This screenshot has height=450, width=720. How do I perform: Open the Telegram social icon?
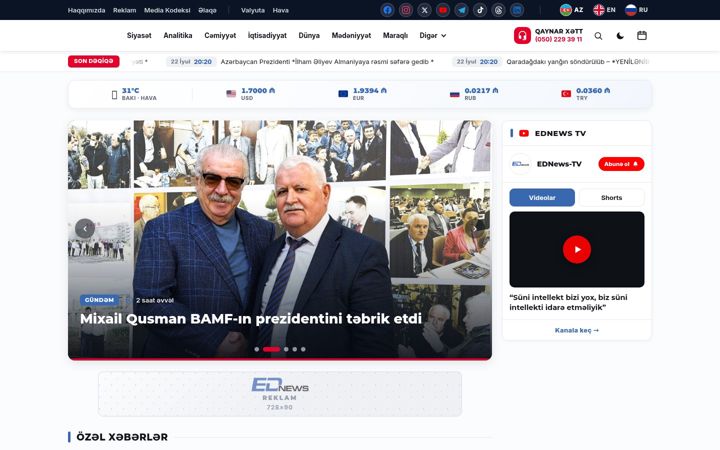461,10
